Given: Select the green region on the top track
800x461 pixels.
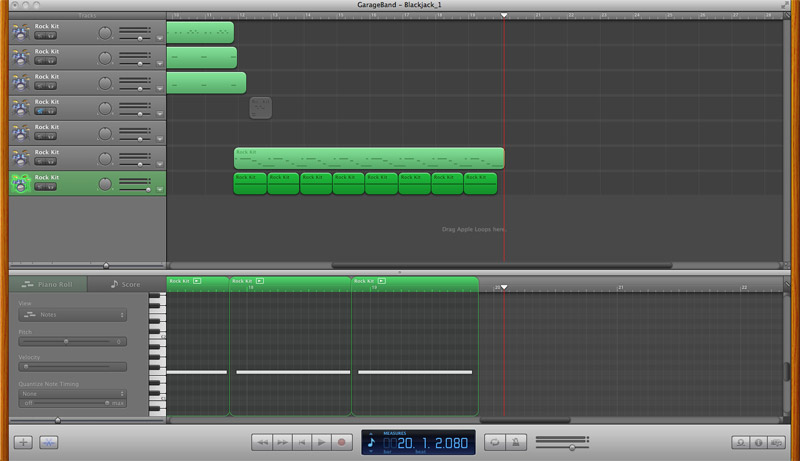Looking at the screenshot, I should pyautogui.click(x=200, y=32).
